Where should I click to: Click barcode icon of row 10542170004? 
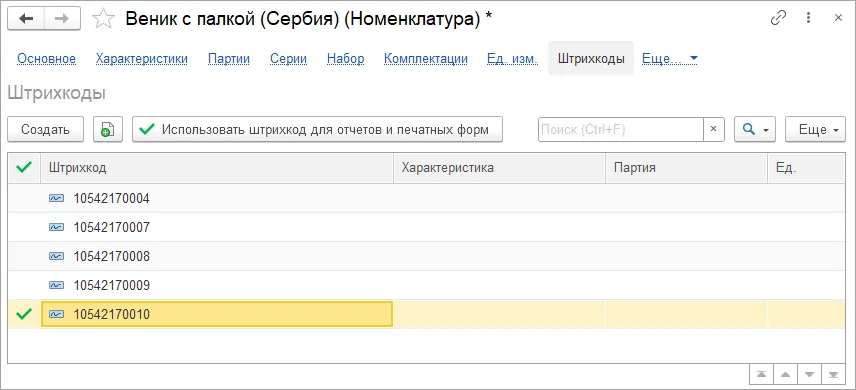tap(56, 199)
